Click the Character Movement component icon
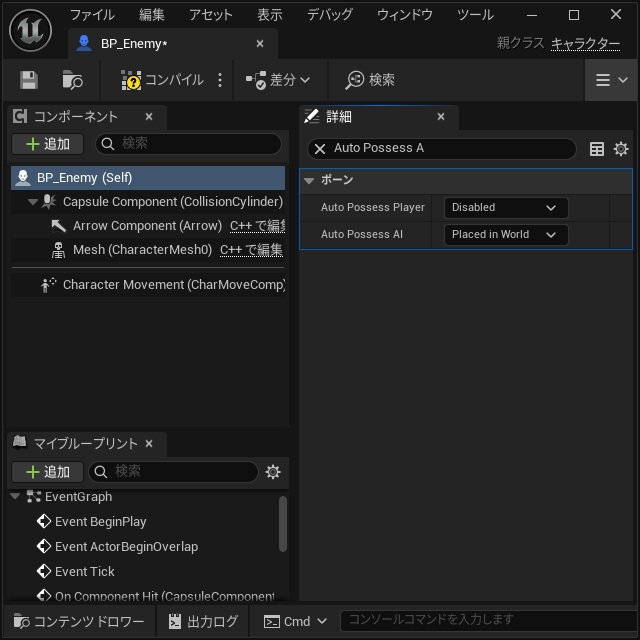The width and height of the screenshot is (640, 640). (49, 284)
